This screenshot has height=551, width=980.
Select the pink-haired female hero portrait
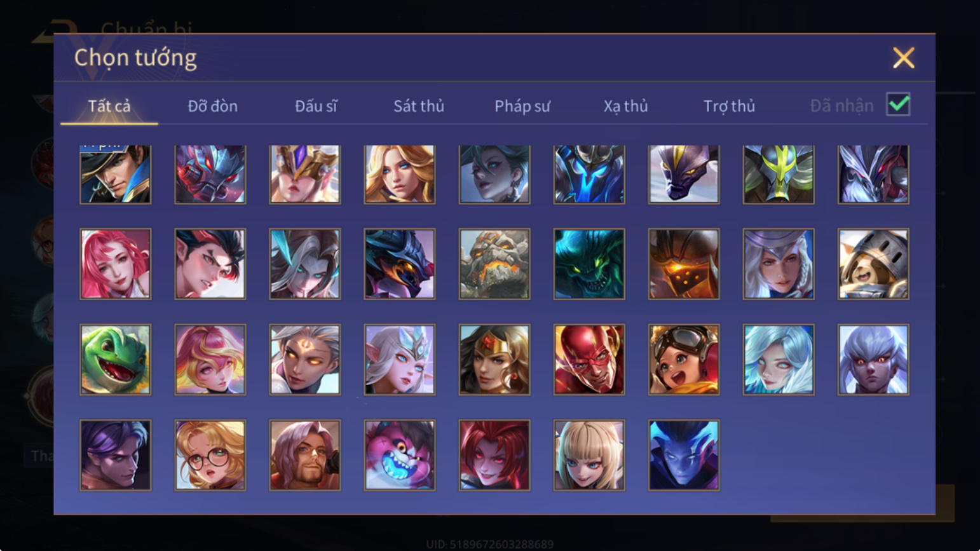point(116,264)
